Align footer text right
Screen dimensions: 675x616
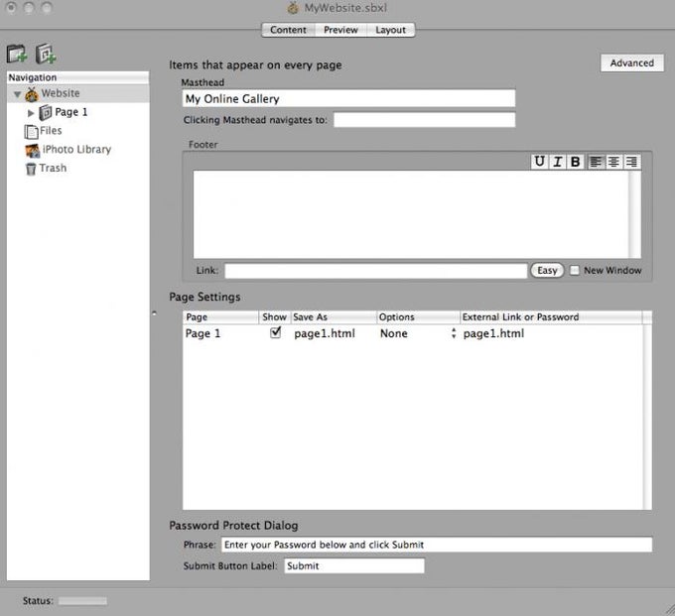[x=631, y=162]
